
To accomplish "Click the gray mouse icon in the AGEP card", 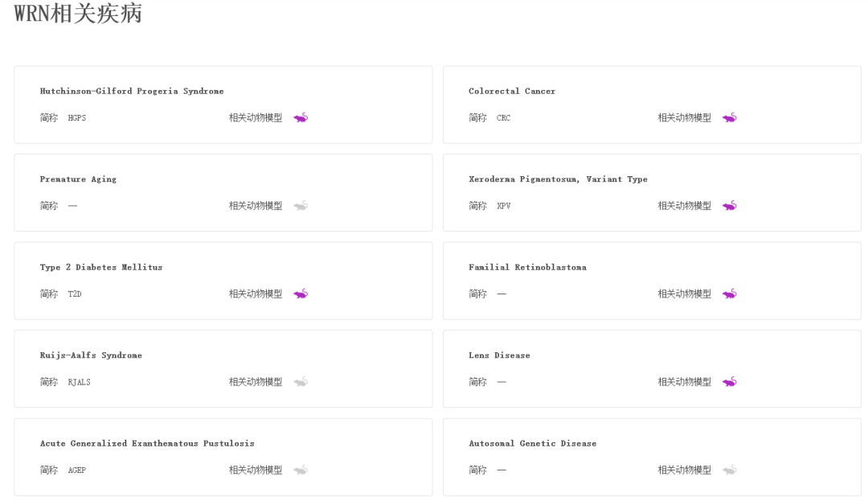I will click(301, 470).
